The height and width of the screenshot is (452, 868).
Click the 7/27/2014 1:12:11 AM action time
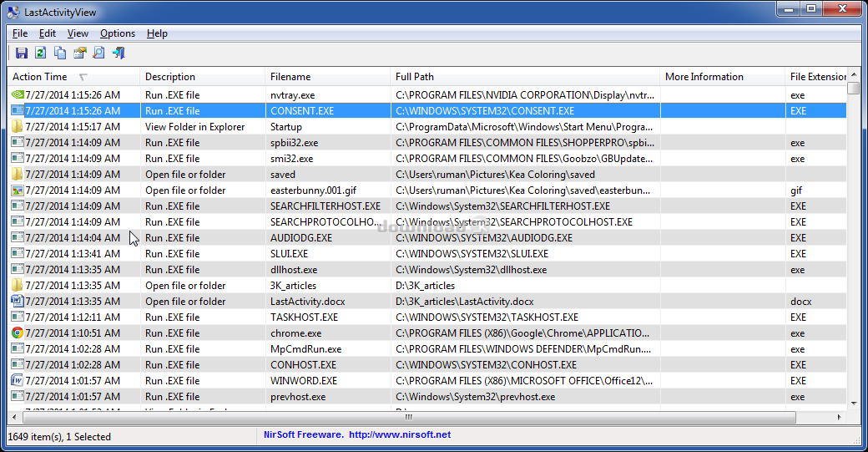click(x=73, y=317)
